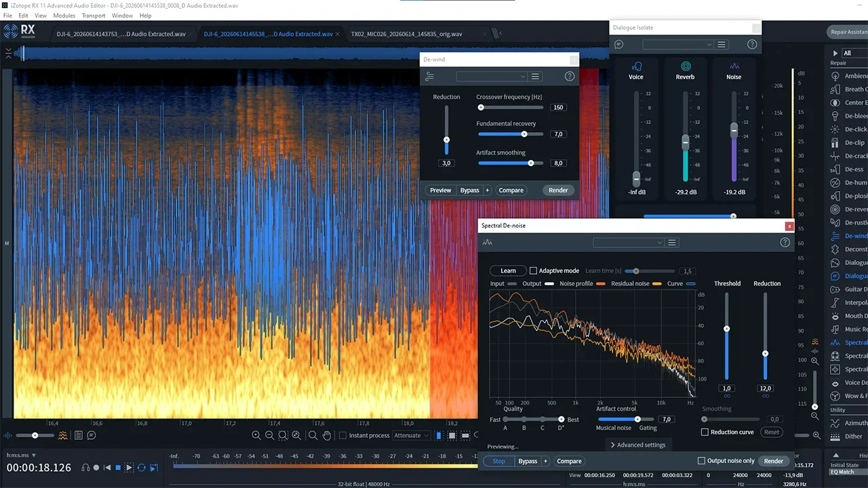Open the De-hum module icon
The width and height of the screenshot is (868, 488).
(x=836, y=183)
